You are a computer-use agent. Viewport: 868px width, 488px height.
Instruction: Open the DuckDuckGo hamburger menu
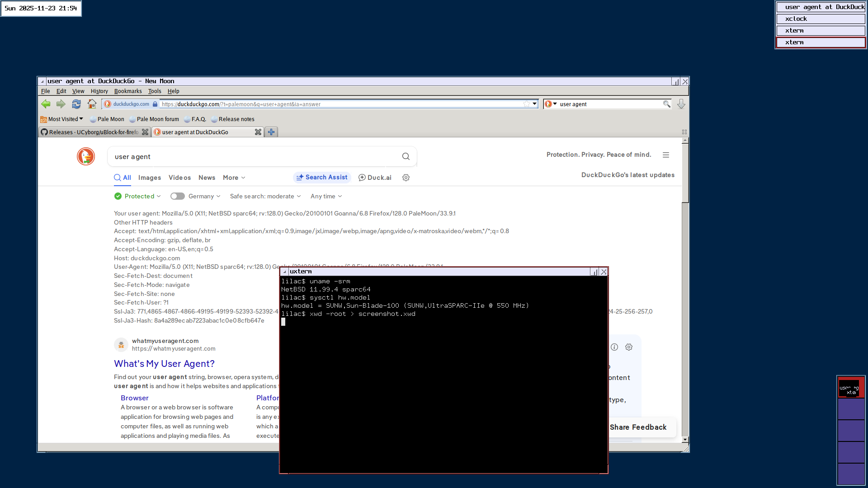(666, 155)
